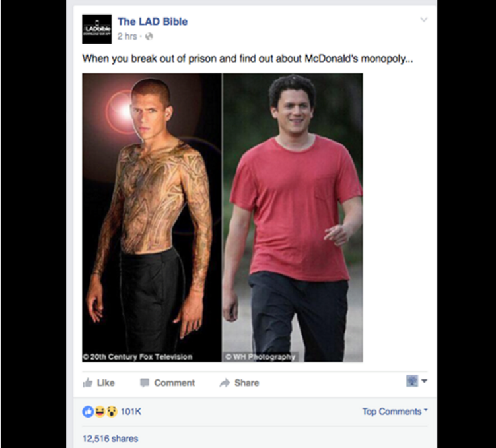This screenshot has width=496, height=448.
Task: Open the tattooed man photo on left
Action: [152, 217]
